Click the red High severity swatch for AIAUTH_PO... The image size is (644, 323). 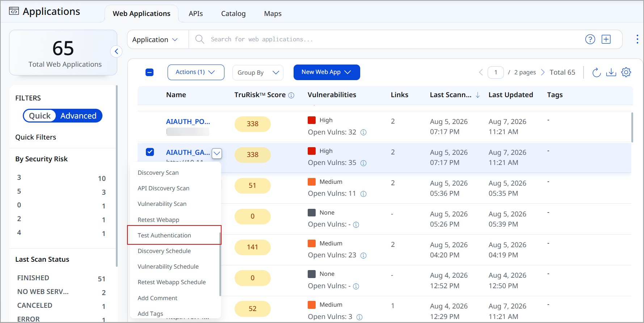coord(311,120)
